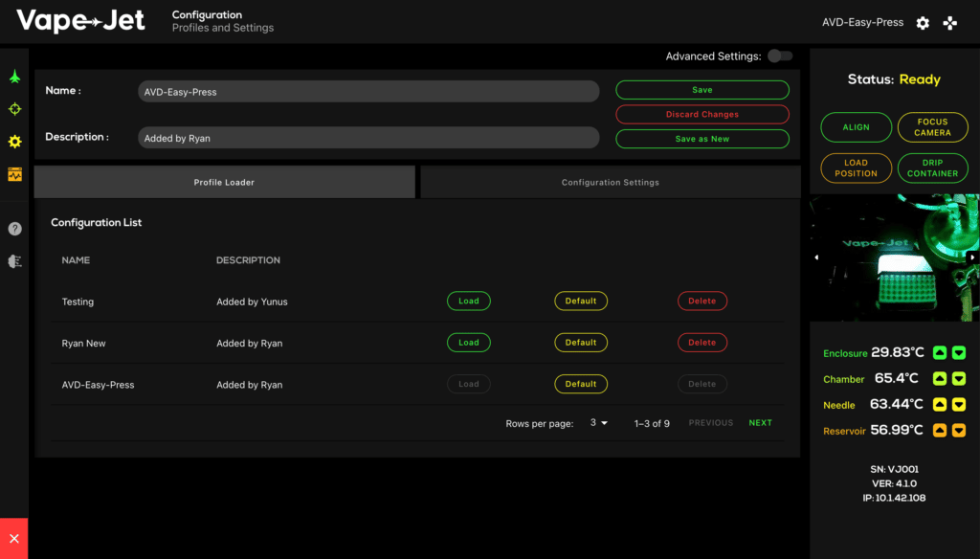
Task: Load the Ryan New configuration
Action: tap(469, 343)
